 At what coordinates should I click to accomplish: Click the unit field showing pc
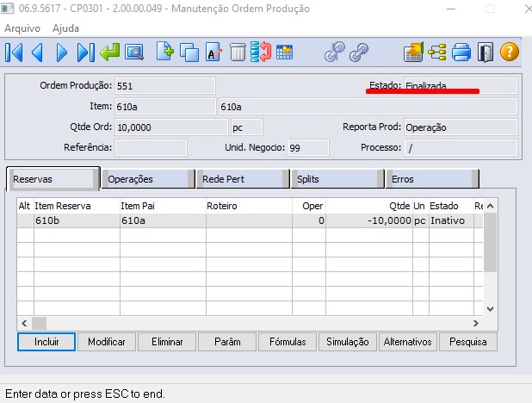pyautogui.click(x=247, y=127)
